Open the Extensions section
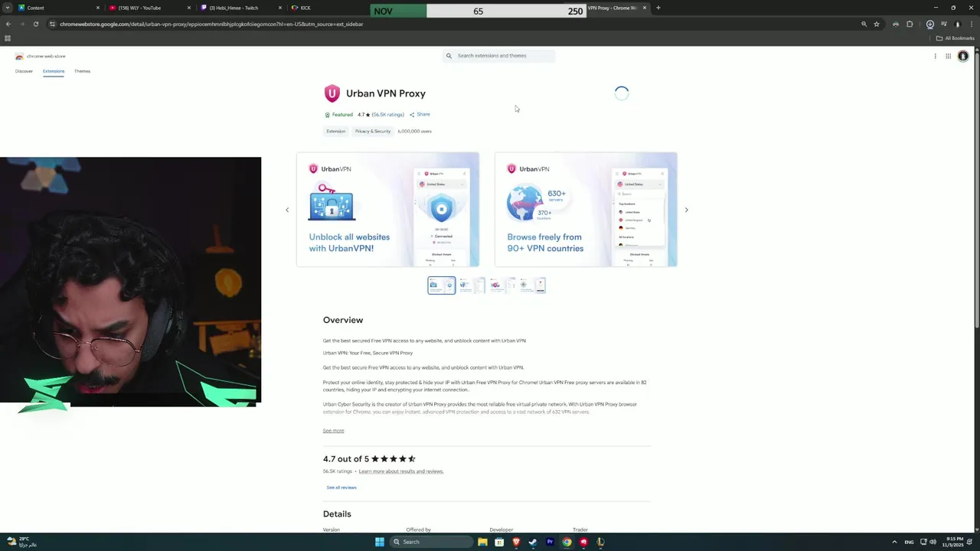This screenshot has height=551, width=980. click(54, 71)
